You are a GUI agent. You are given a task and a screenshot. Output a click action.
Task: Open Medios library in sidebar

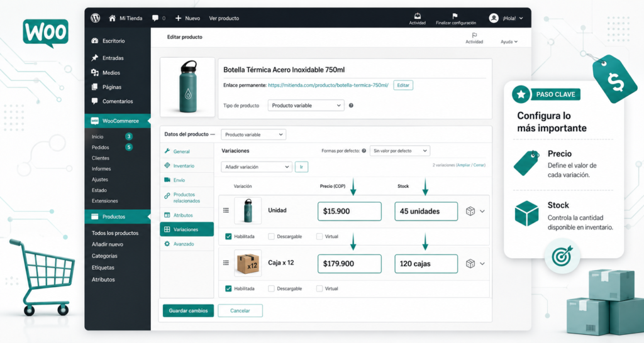click(106, 73)
